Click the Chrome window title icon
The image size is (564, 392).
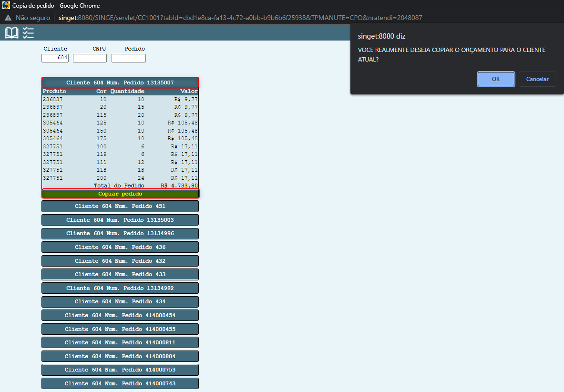pos(6,6)
